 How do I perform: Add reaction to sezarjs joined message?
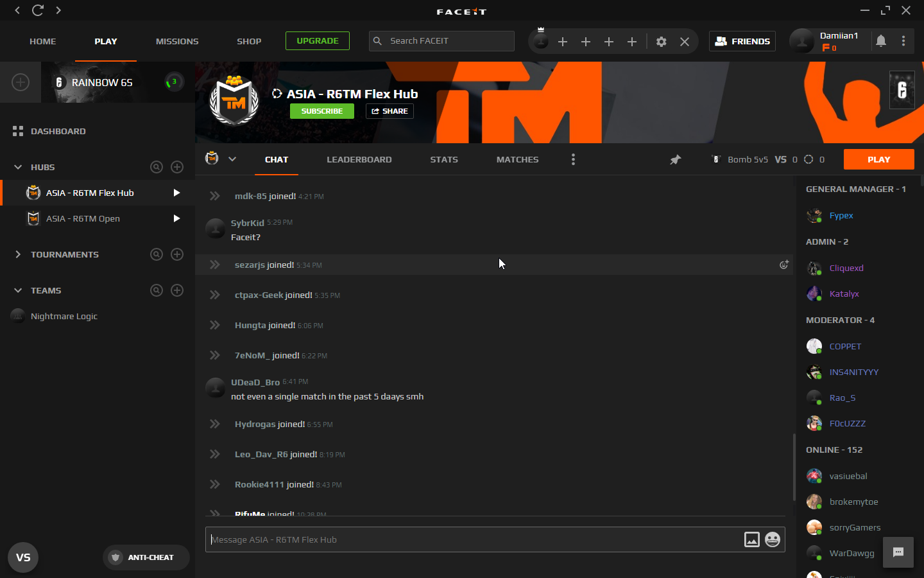tap(783, 265)
